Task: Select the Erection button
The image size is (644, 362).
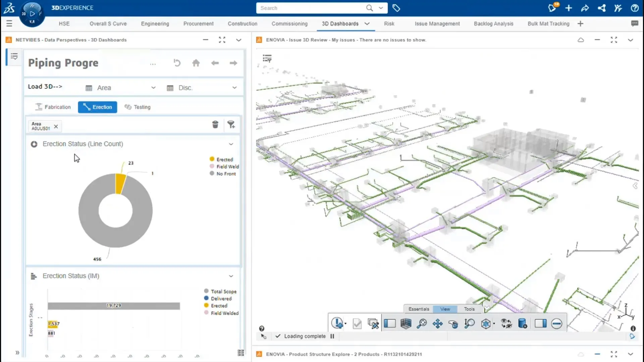Action: (x=97, y=107)
